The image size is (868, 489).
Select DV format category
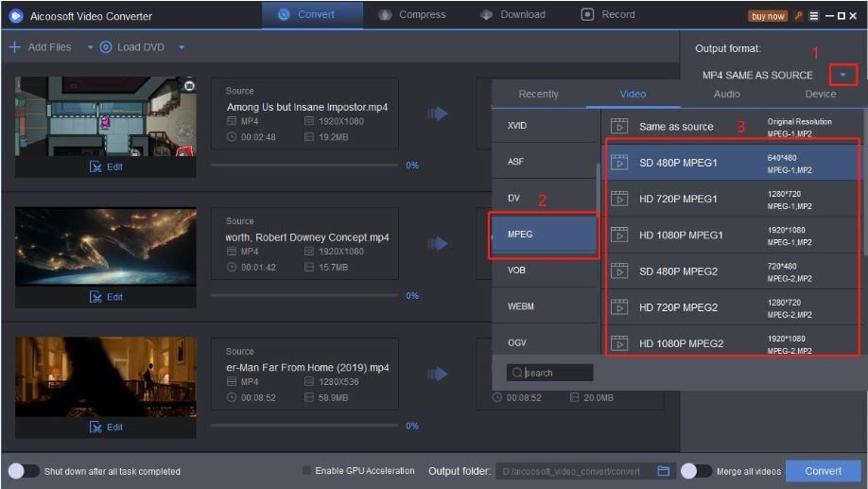tap(544, 198)
